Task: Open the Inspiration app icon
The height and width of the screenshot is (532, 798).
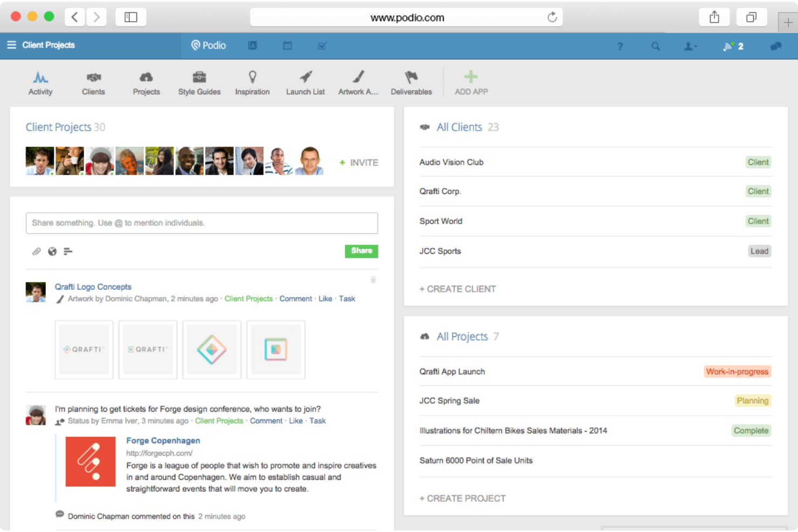Action: 252,82
